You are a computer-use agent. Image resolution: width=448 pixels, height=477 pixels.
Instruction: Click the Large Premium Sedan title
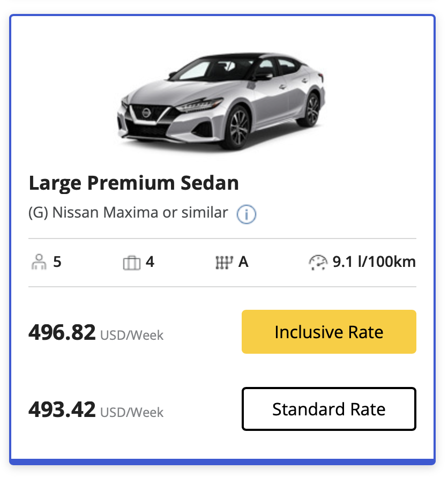tap(133, 183)
